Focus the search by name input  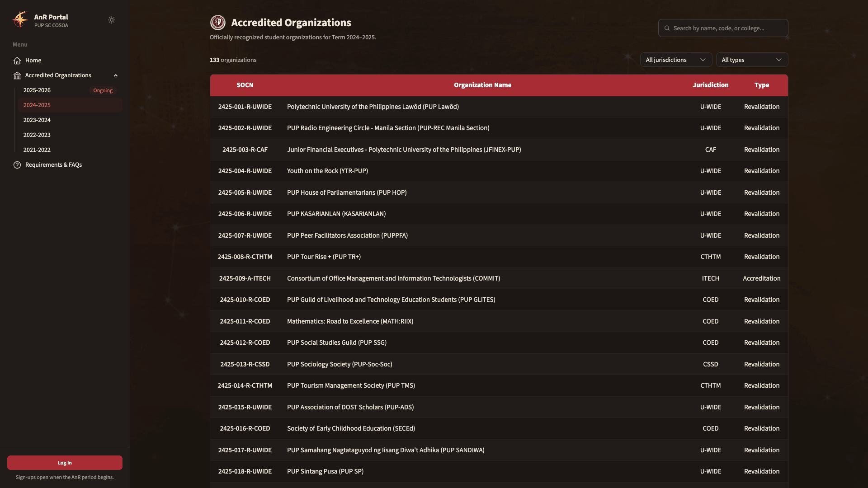tap(723, 28)
